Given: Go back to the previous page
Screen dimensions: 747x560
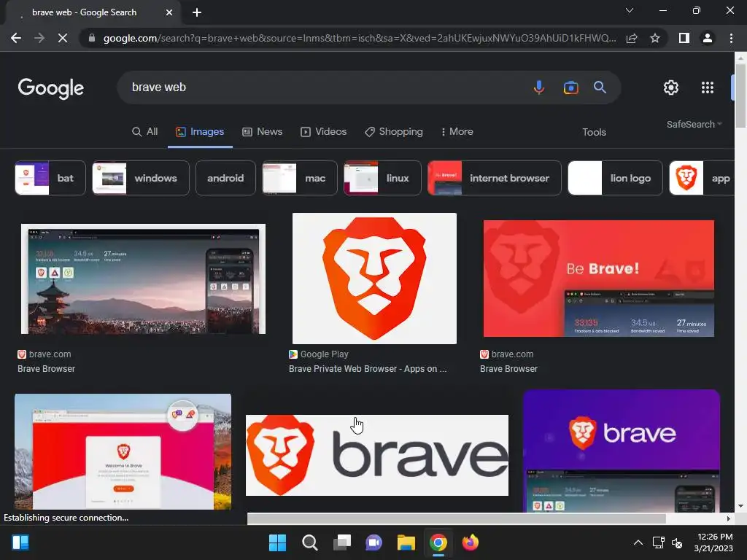Looking at the screenshot, I should tap(16, 38).
